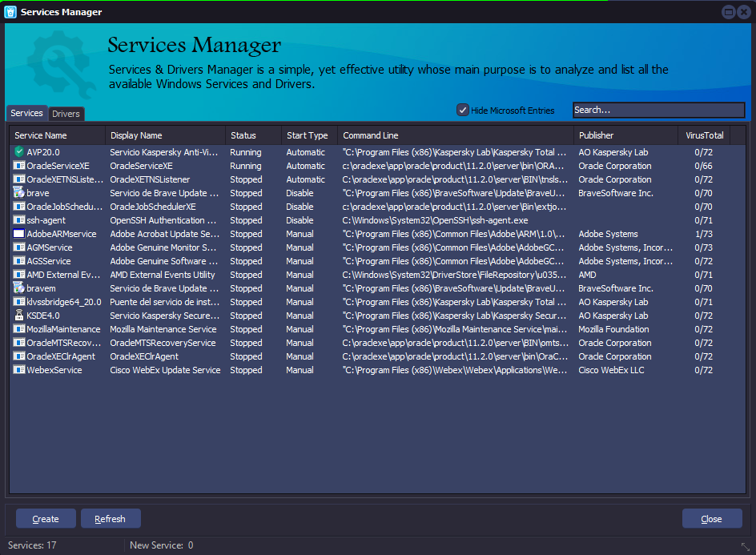Click the Refresh button
The height and width of the screenshot is (555, 756).
click(111, 519)
